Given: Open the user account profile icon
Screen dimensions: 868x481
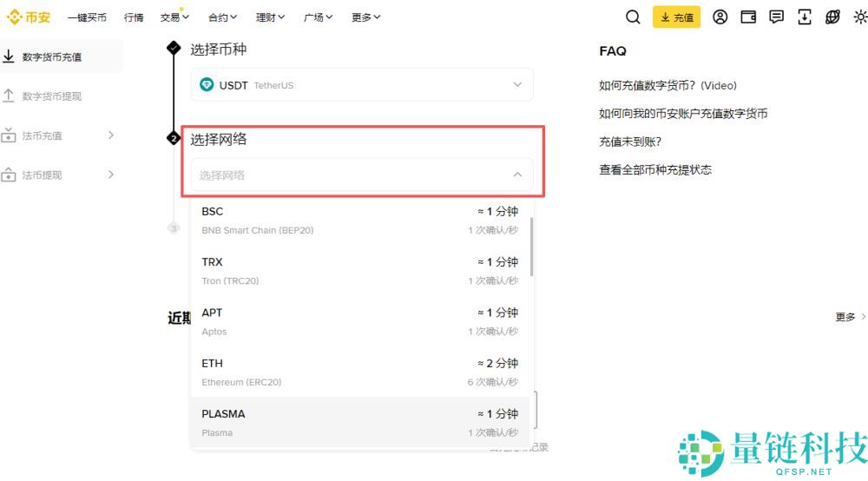Looking at the screenshot, I should (720, 17).
